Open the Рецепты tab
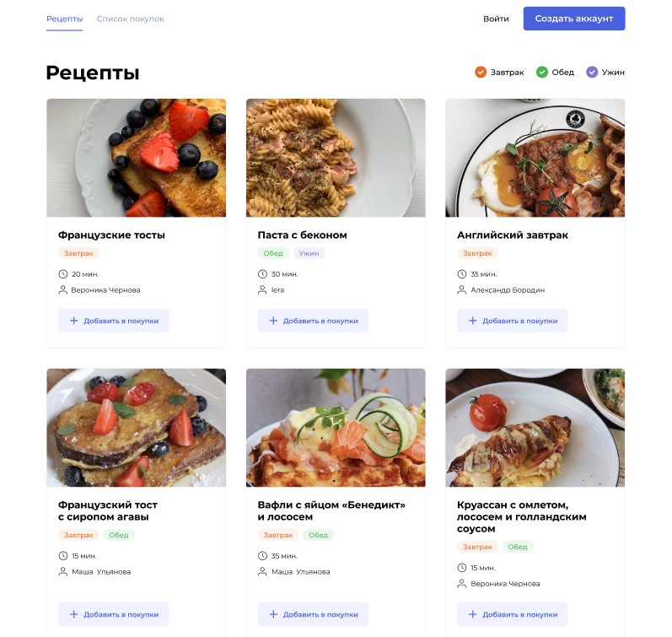 (65, 19)
